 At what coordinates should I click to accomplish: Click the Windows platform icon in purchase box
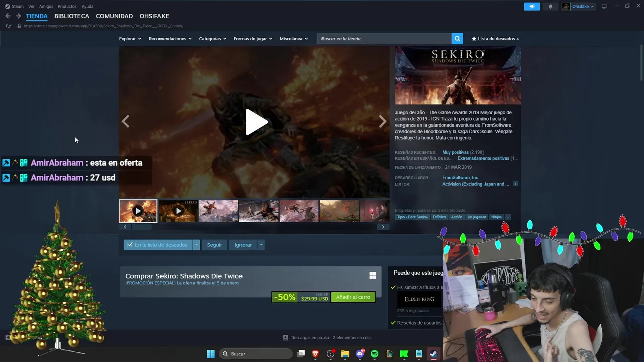pyautogui.click(x=373, y=275)
